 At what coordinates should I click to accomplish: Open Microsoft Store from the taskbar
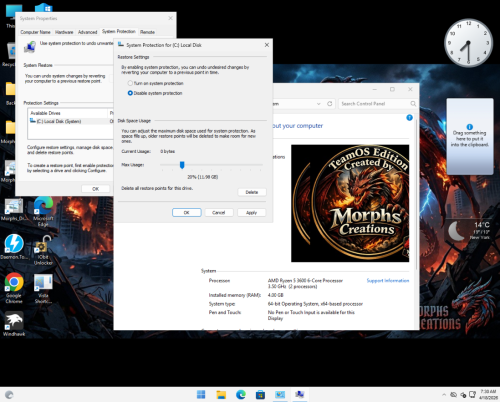pos(260,395)
